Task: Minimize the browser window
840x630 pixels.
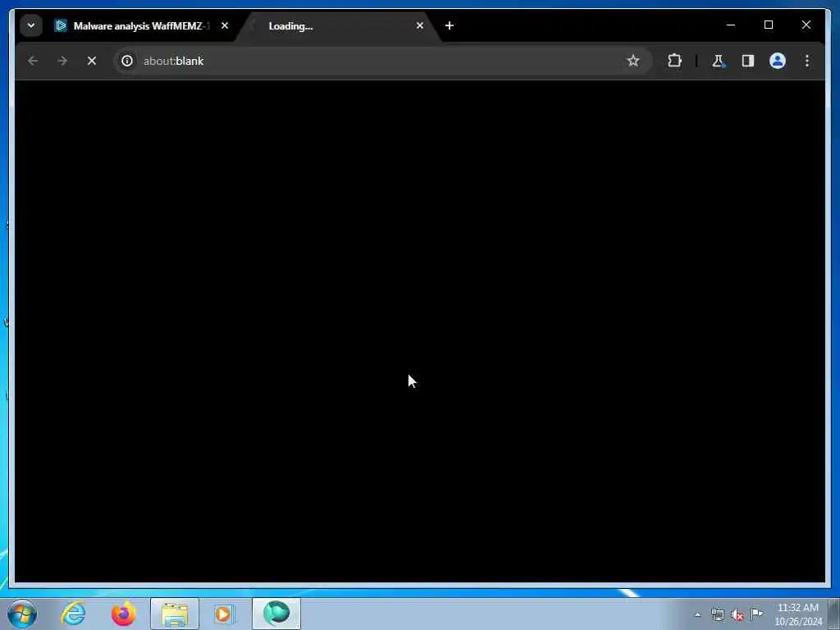Action: [731, 25]
